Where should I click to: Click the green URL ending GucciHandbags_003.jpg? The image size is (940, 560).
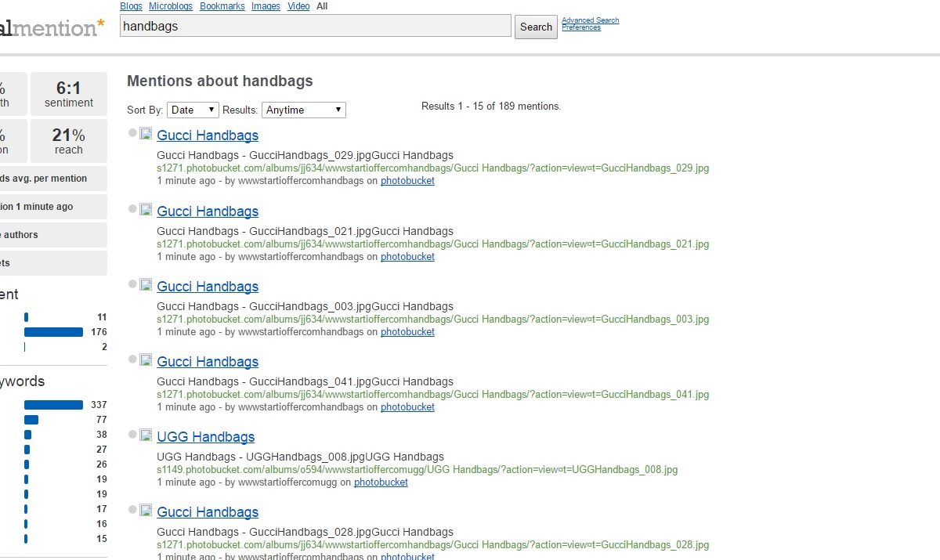click(x=433, y=320)
